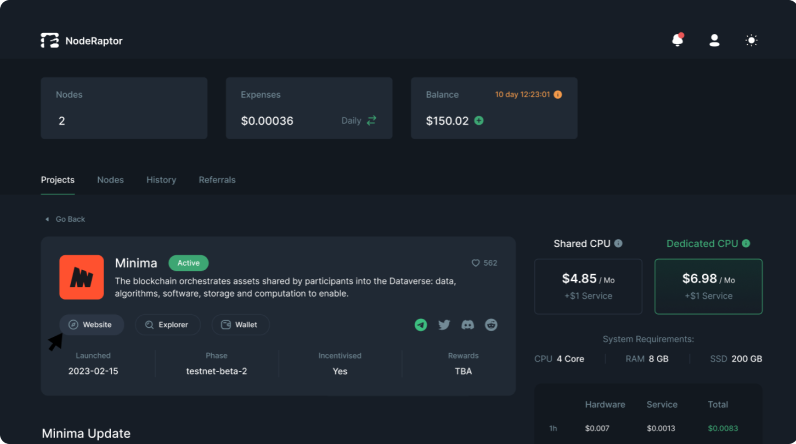
Task: Switch expenses period with Daily arrows
Action: pos(371,121)
